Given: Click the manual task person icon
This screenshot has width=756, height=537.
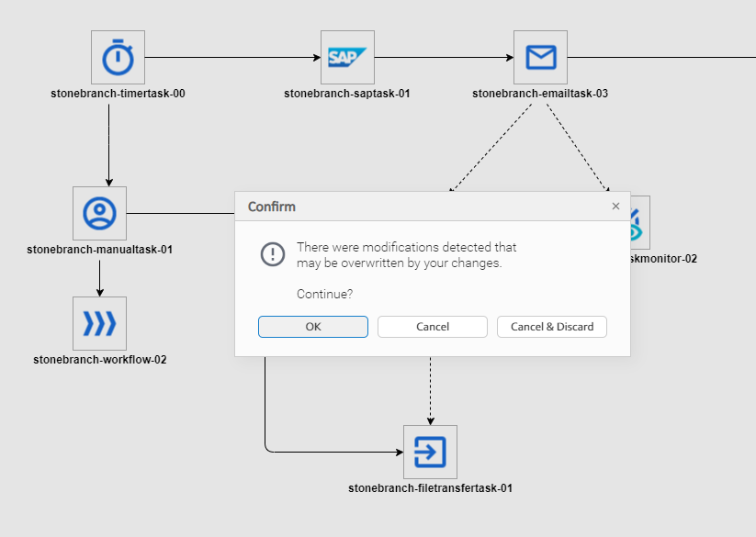Looking at the screenshot, I should coord(99,214).
